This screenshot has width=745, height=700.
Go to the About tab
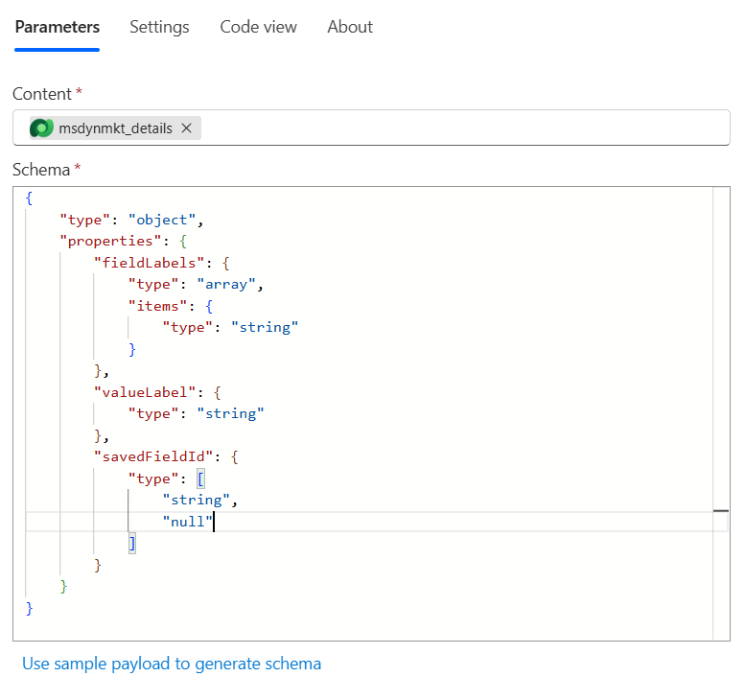tap(350, 27)
